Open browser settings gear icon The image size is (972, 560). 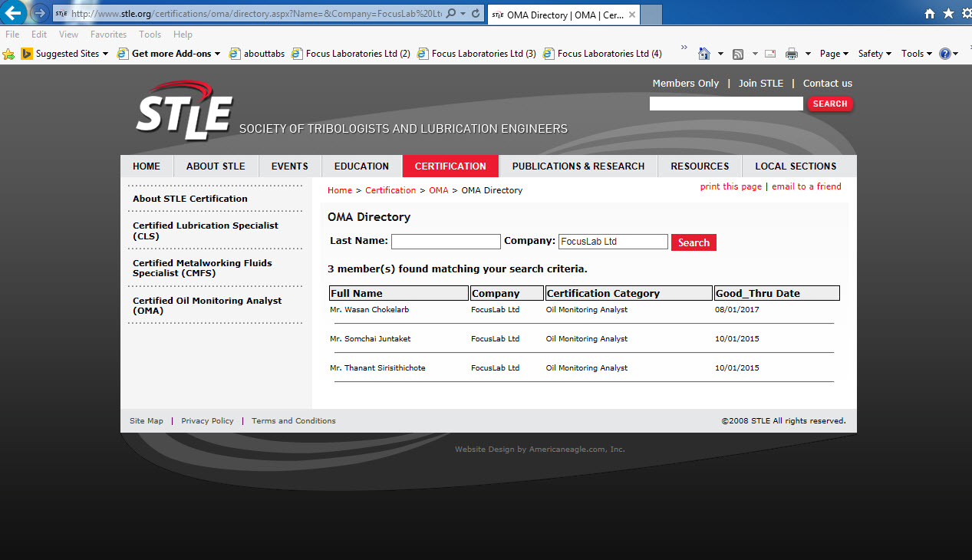(966, 14)
